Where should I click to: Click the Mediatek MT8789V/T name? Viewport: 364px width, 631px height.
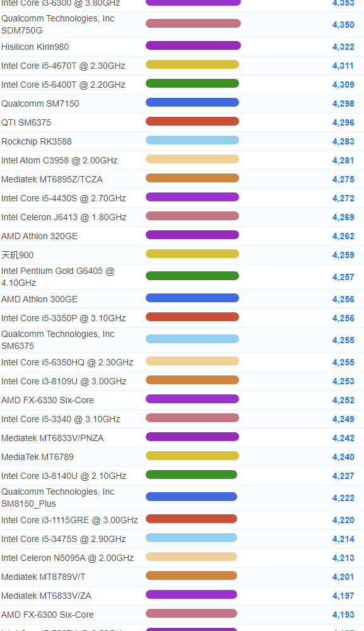pyautogui.click(x=44, y=577)
